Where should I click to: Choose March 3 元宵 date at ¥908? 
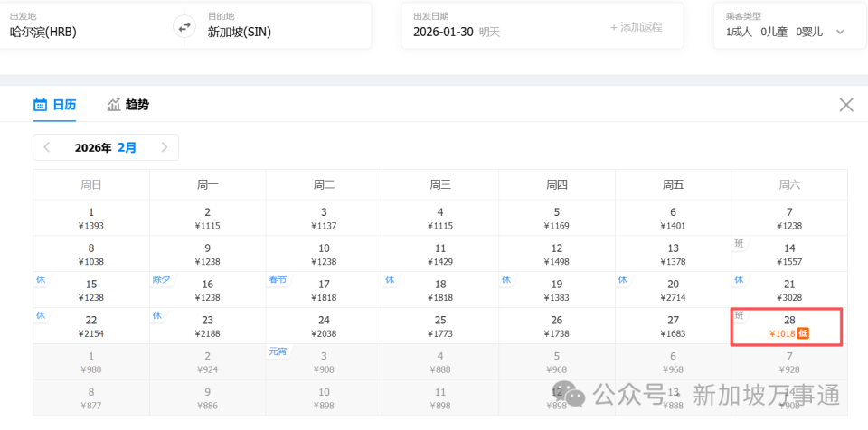pos(324,361)
